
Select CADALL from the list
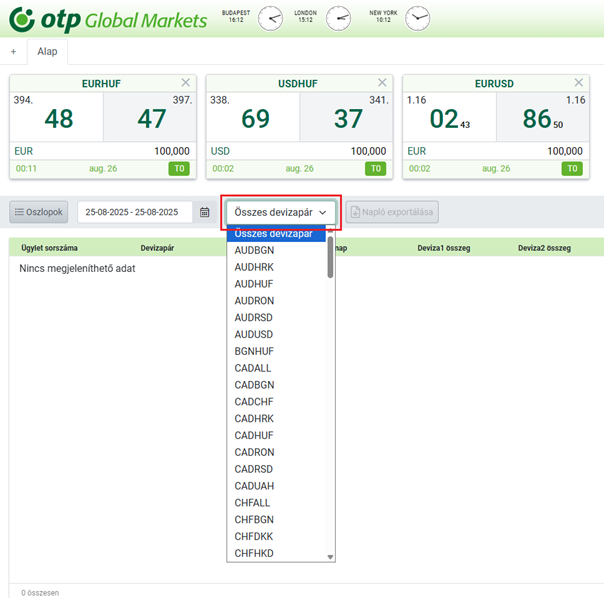tap(276, 368)
